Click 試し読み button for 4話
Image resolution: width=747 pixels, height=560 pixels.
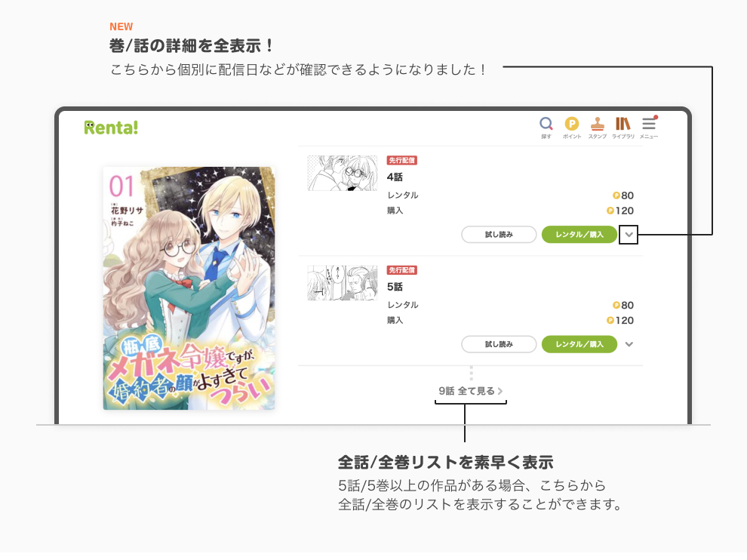click(499, 235)
